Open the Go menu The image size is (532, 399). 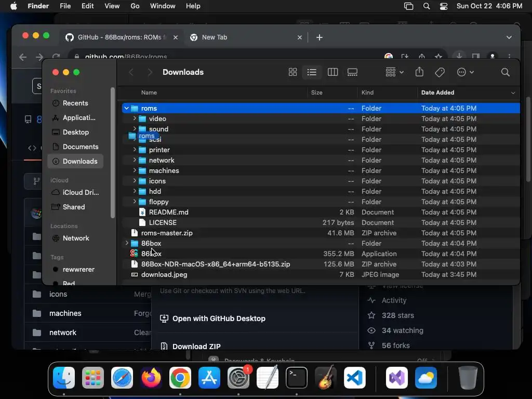point(135,6)
